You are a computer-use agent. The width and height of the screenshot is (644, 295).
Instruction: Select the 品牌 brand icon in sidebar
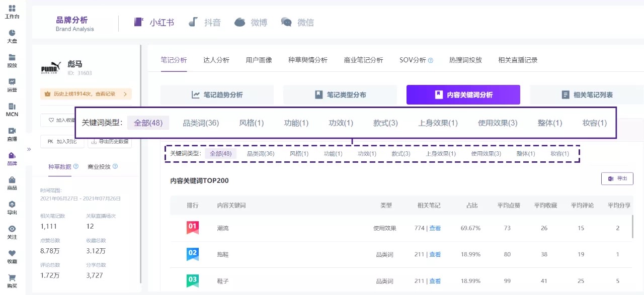tap(12, 155)
